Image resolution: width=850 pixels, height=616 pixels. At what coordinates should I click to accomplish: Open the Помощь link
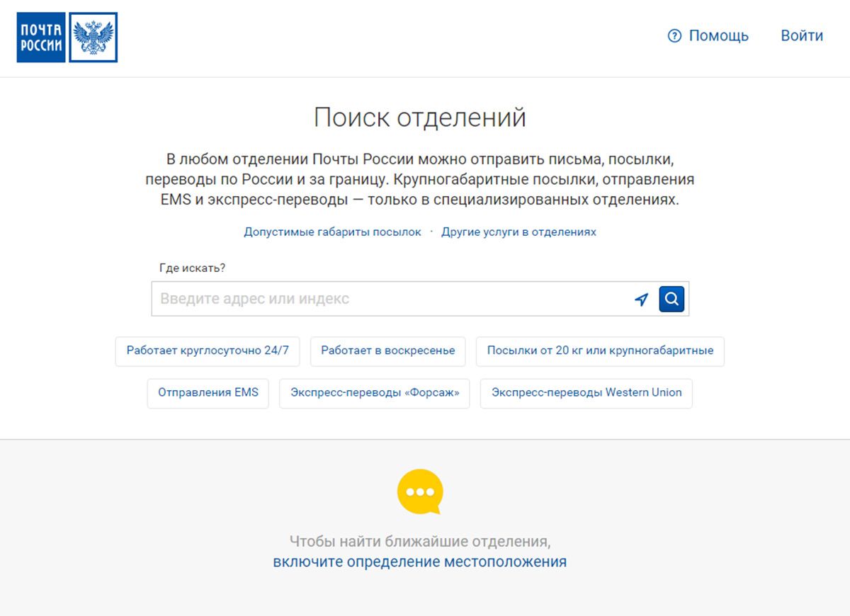coord(718,35)
